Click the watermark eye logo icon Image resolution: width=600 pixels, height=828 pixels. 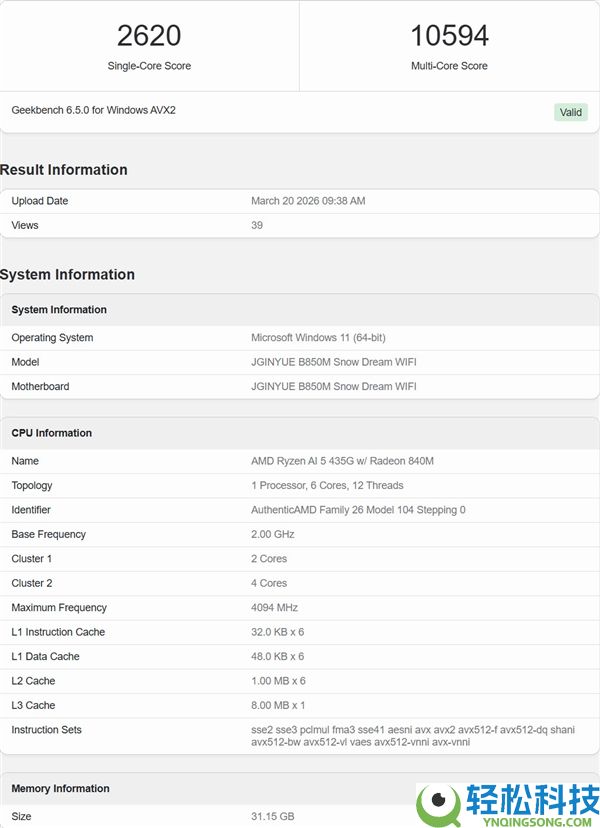(x=438, y=805)
